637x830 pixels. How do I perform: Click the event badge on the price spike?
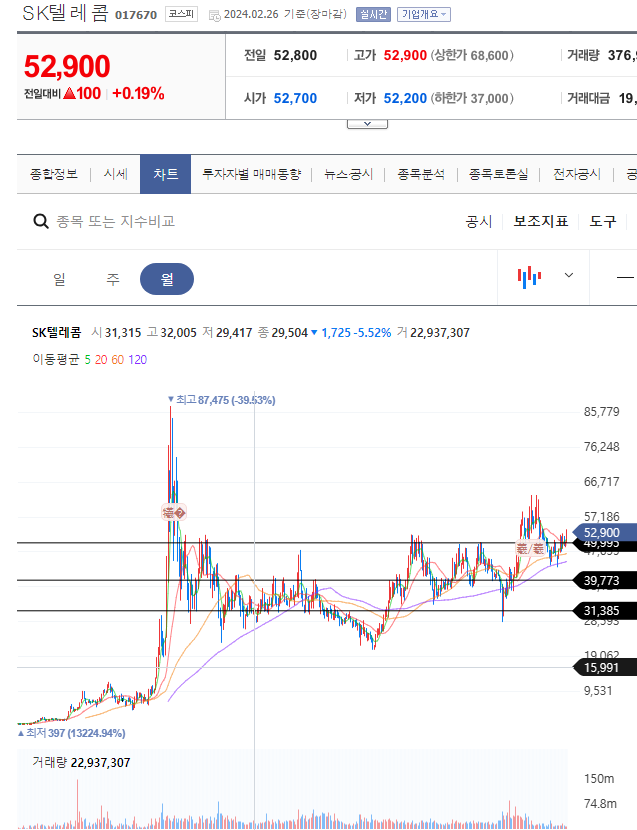coord(174,512)
